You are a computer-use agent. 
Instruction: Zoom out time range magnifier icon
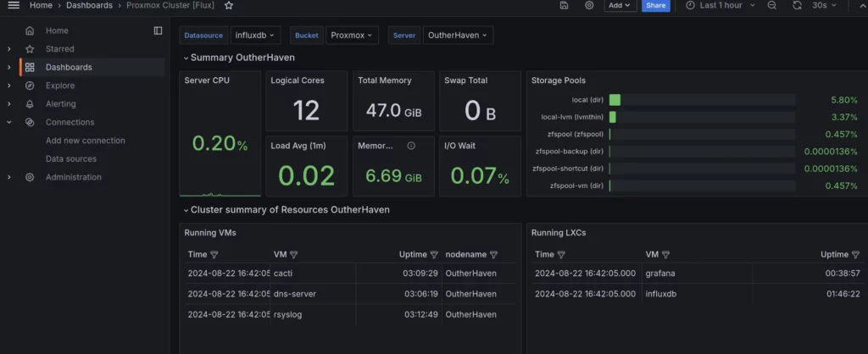pyautogui.click(x=771, y=5)
